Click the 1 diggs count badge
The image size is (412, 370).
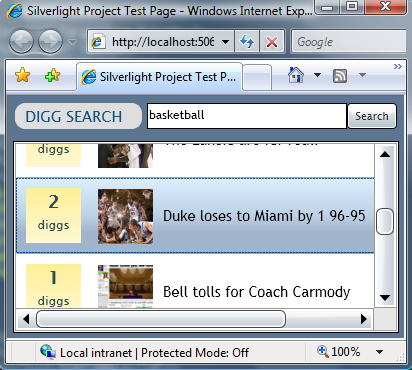tap(53, 286)
